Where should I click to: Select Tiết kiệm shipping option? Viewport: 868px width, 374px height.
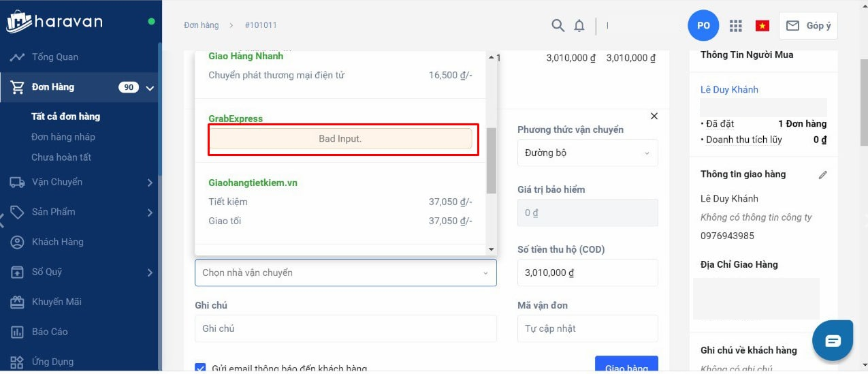(340, 202)
